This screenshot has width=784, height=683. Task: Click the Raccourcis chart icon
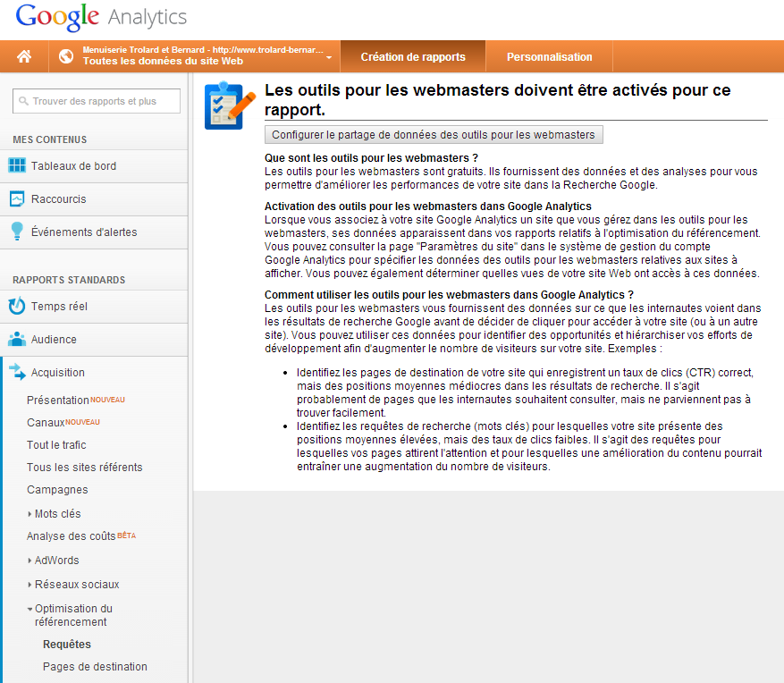coord(17,199)
